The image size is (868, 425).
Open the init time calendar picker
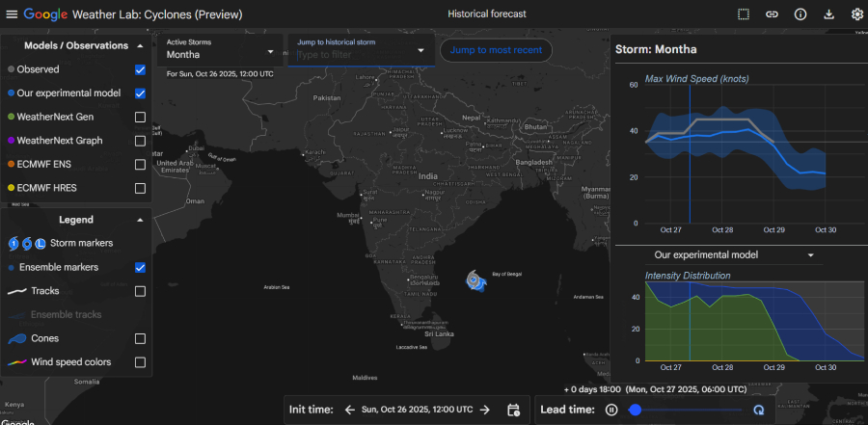(513, 410)
